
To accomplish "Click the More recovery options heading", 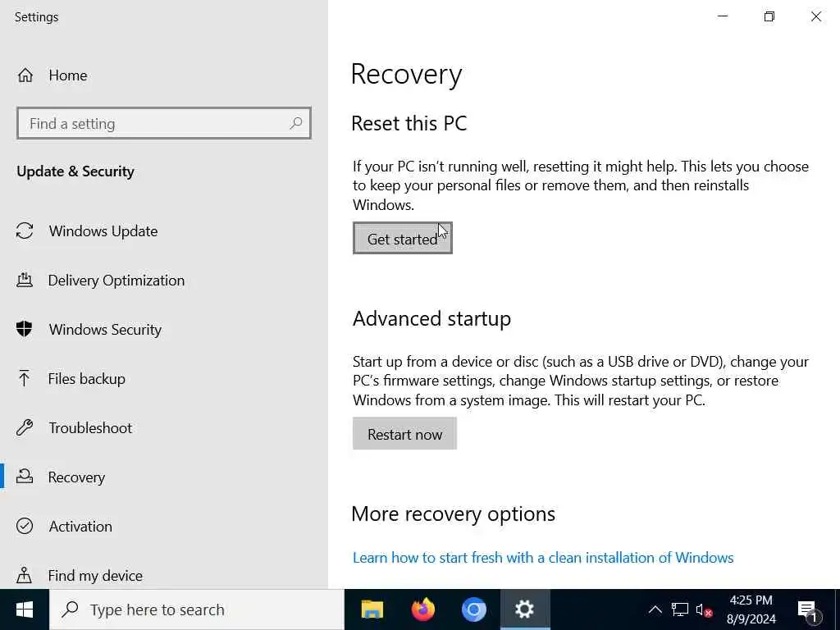I will pos(453,514).
